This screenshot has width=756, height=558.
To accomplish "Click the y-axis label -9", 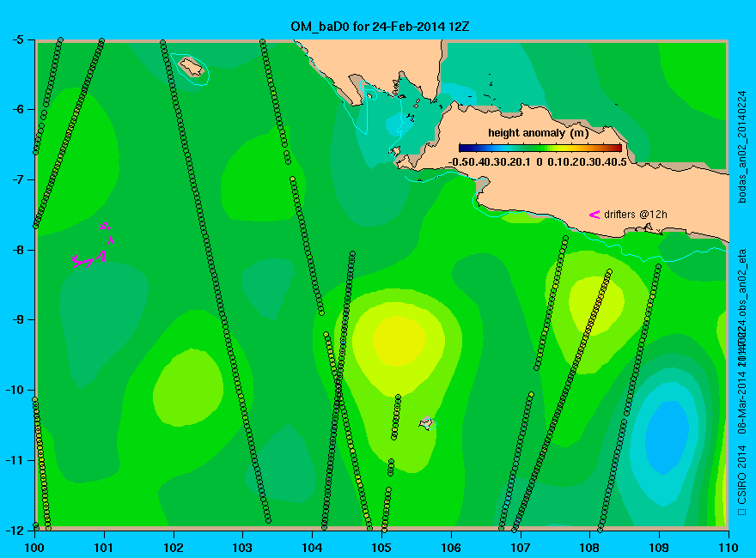I will point(16,320).
